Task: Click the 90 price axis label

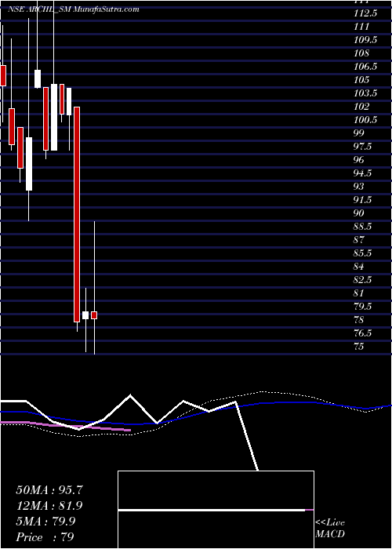Action: click(x=359, y=213)
